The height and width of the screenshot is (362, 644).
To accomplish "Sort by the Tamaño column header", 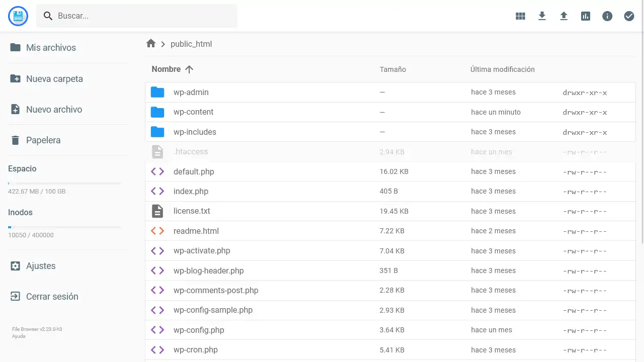I will (393, 69).
